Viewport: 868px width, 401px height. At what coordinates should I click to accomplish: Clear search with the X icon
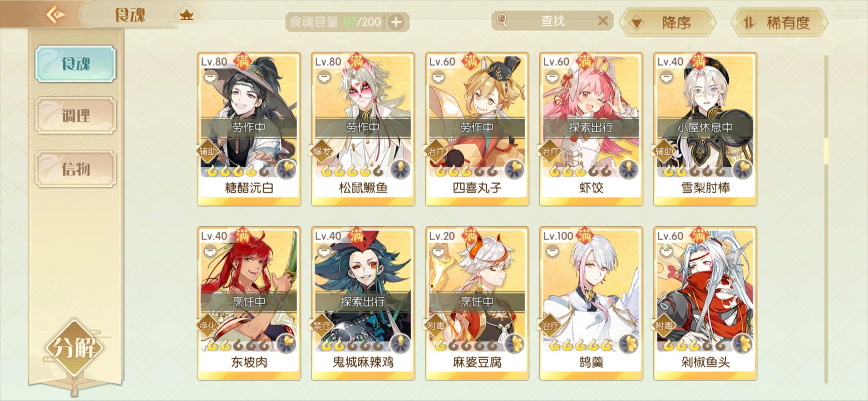(x=603, y=21)
